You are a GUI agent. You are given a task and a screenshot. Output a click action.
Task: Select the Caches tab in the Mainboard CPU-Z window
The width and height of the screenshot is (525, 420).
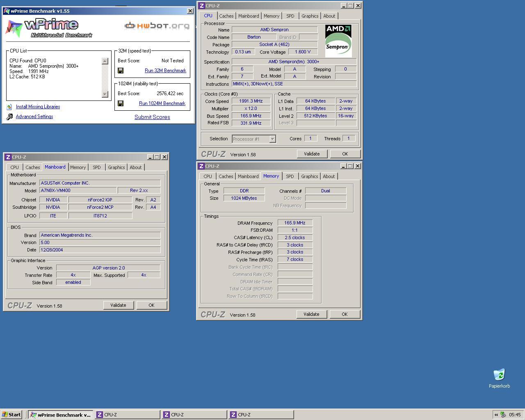[32, 167]
